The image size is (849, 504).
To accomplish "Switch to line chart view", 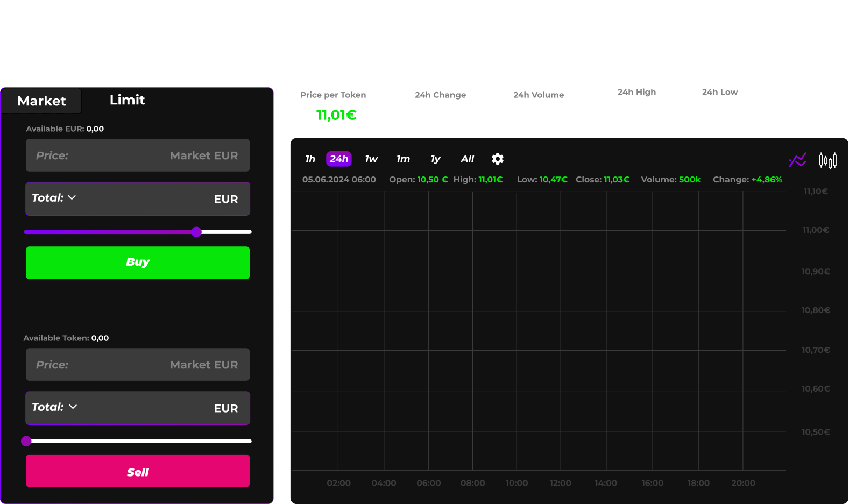I will tap(797, 160).
